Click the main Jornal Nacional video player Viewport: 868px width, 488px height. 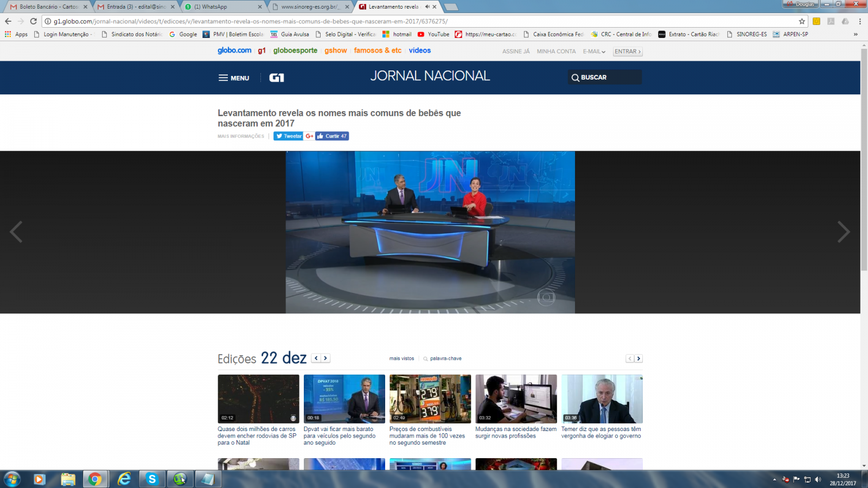coord(430,232)
